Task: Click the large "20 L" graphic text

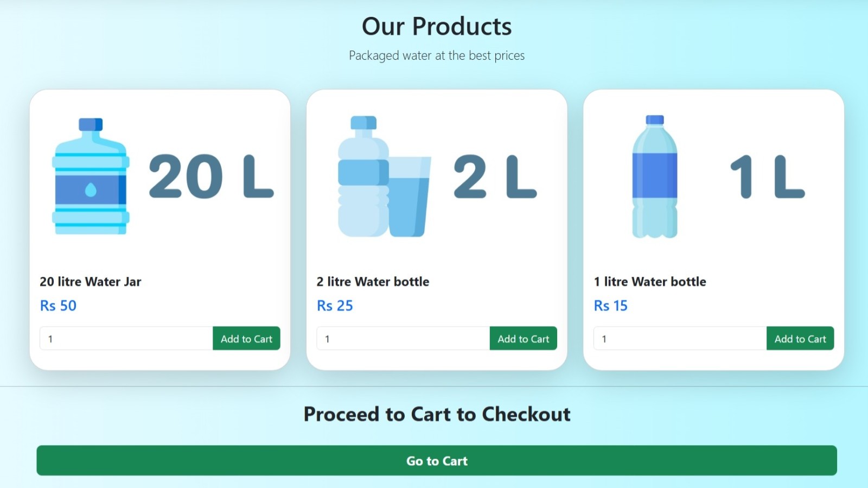Action: point(210,176)
